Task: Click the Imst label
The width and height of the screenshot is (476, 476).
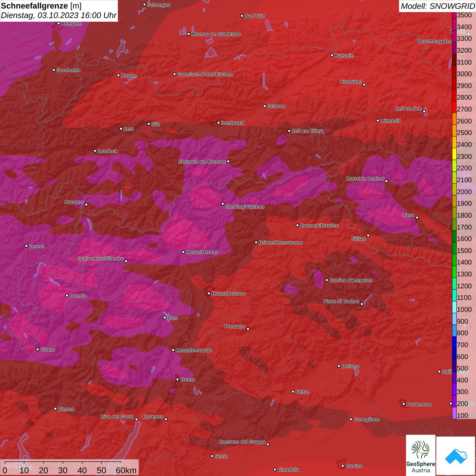Action: tap(129, 129)
